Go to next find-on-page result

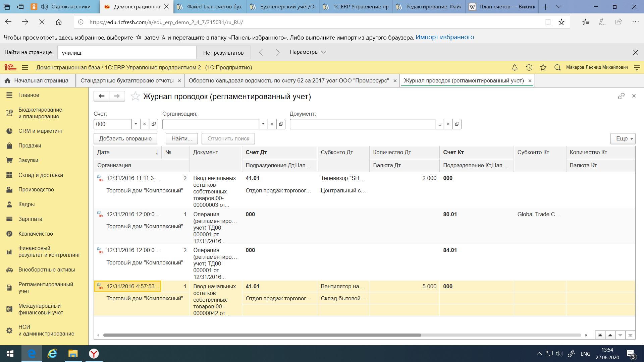(x=278, y=52)
